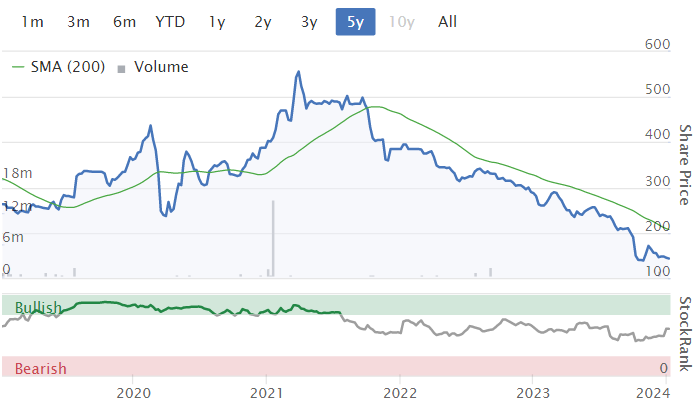Click the 2020 x-axis label
The height and width of the screenshot is (400, 699).
click(x=133, y=393)
